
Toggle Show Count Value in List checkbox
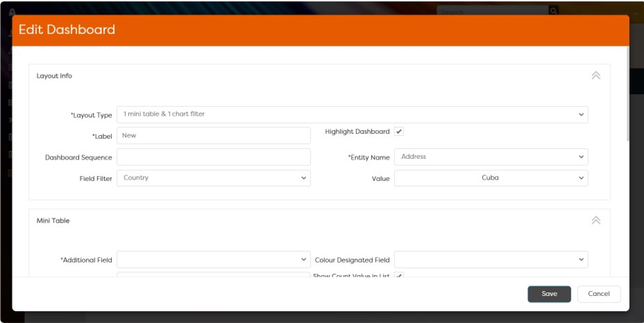(399, 275)
